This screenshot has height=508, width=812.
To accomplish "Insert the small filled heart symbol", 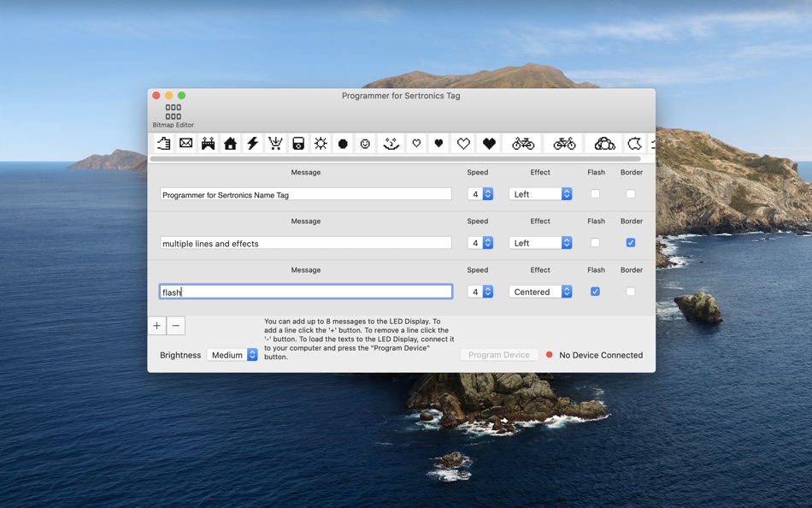I will 438,144.
